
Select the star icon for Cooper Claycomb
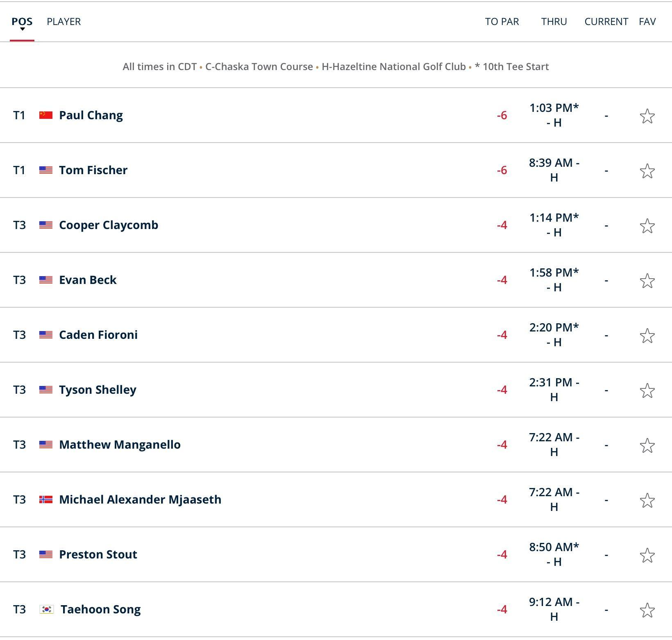click(647, 226)
